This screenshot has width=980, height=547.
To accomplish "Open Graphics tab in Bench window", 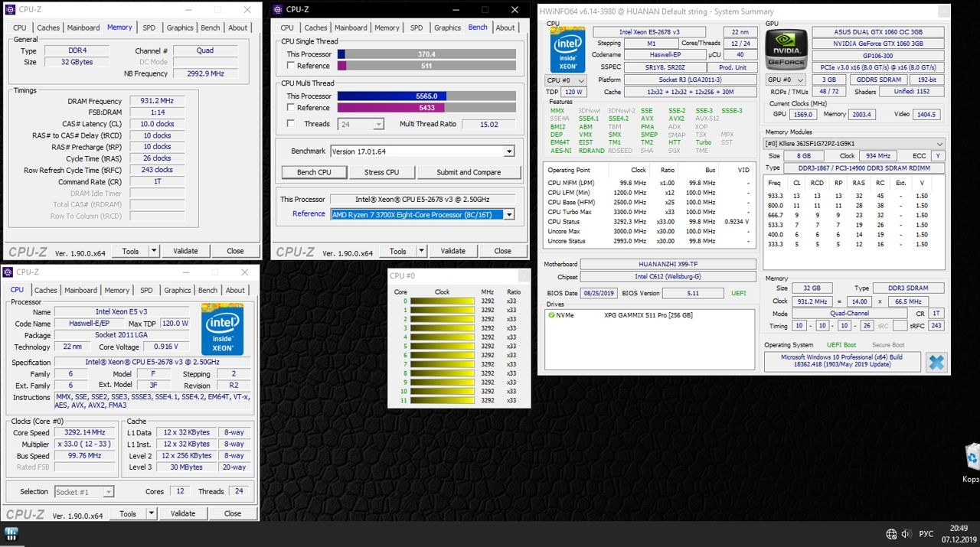I will coord(448,28).
